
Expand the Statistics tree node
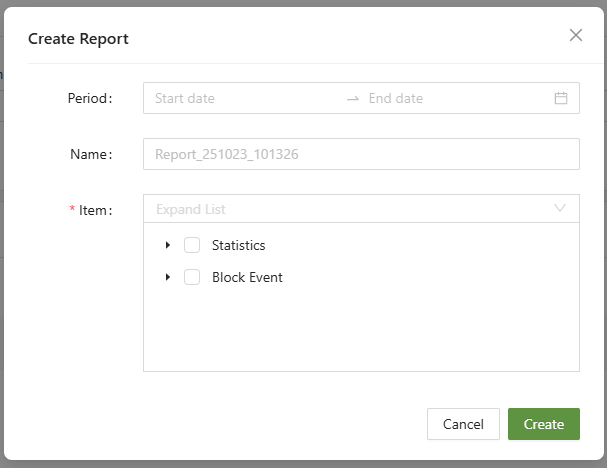coord(168,245)
